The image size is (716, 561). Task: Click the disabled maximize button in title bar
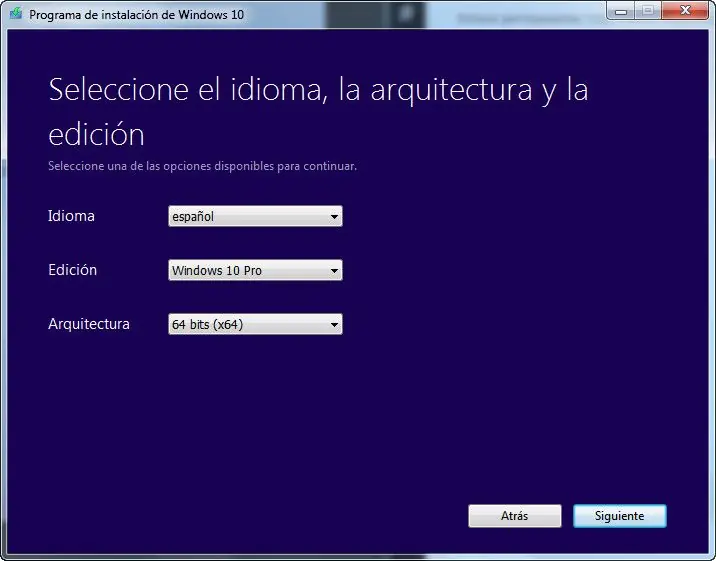(x=648, y=10)
